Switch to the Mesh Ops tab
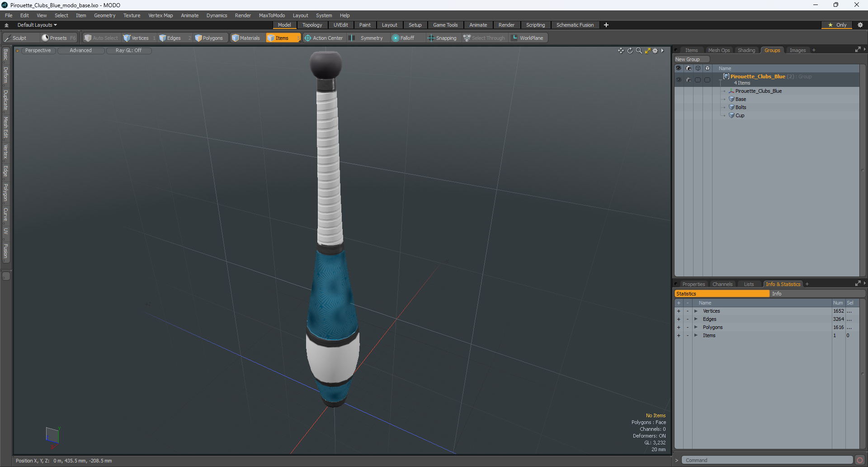This screenshot has width=868, height=467. tap(719, 50)
